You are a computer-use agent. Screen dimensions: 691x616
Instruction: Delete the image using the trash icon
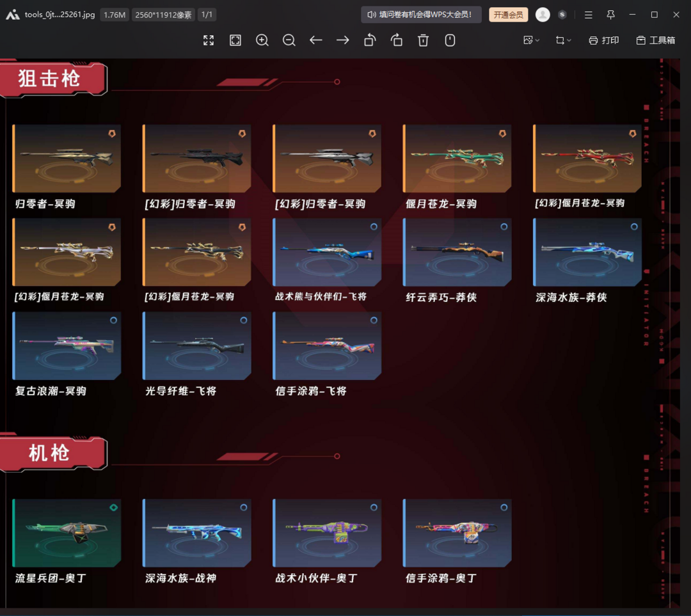pos(423,40)
